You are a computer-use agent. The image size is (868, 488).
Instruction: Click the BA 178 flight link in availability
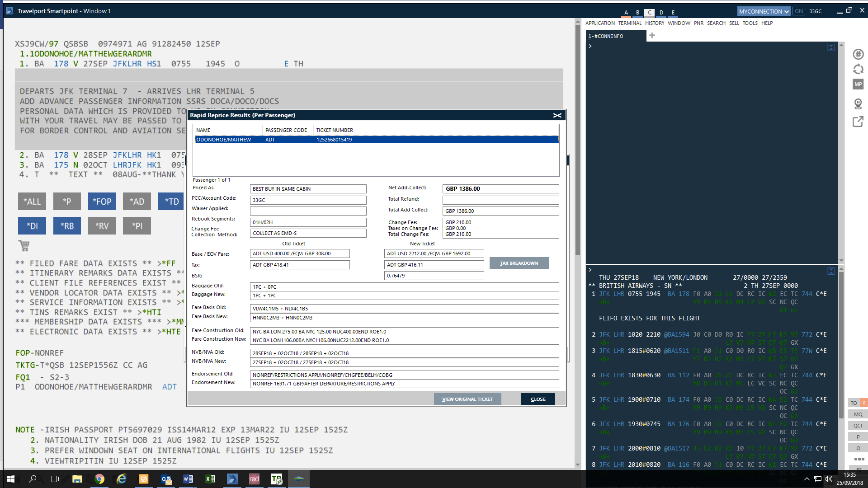click(678, 294)
